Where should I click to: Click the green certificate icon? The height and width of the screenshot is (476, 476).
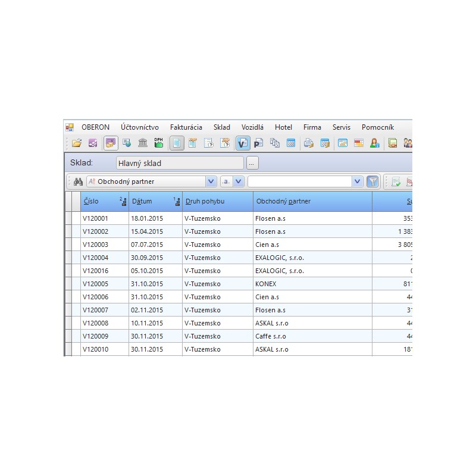tap(393, 143)
